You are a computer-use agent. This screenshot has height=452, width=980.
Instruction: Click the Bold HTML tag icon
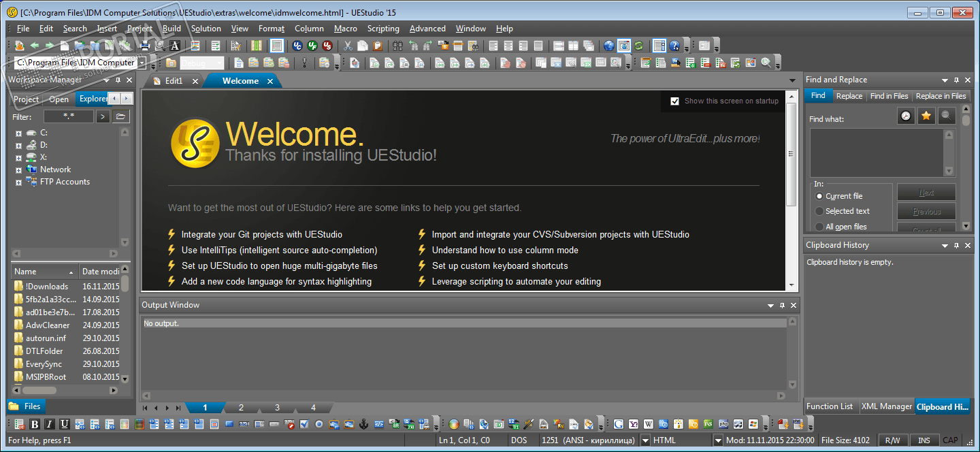pos(35,424)
